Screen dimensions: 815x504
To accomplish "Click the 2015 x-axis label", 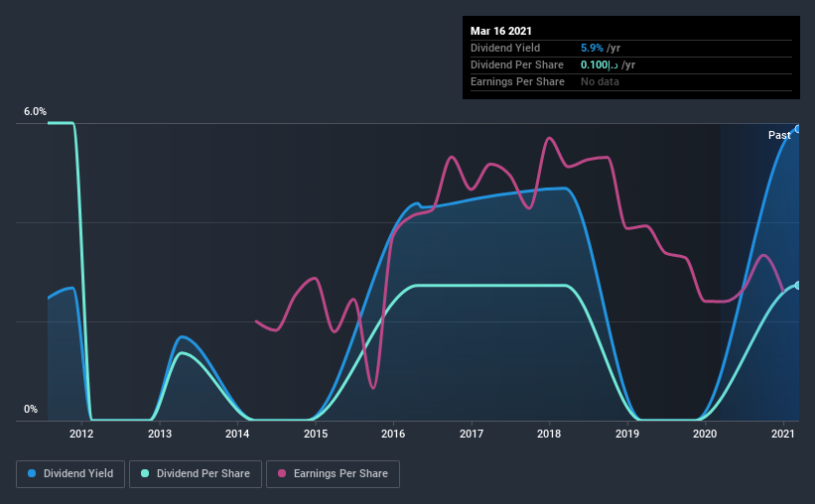I will click(316, 434).
